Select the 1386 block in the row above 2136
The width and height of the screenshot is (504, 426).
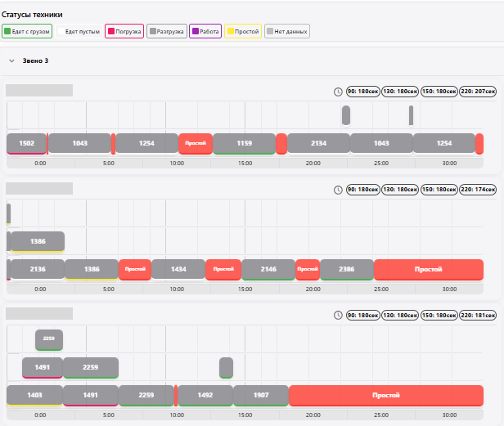click(38, 241)
